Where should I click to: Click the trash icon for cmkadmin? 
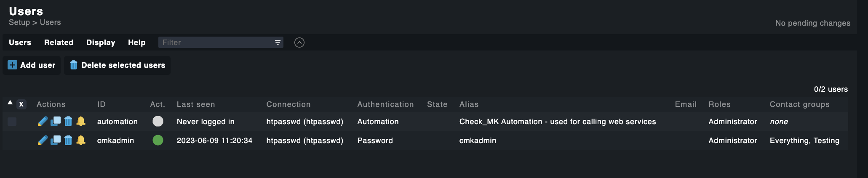pyautogui.click(x=68, y=141)
